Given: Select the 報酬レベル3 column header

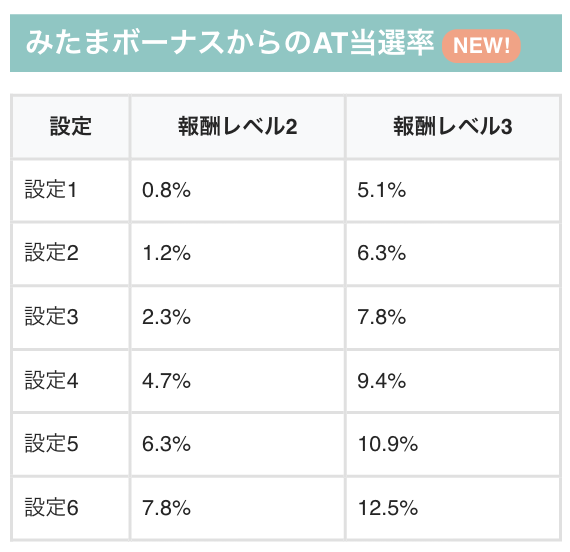Looking at the screenshot, I should click(x=453, y=127).
